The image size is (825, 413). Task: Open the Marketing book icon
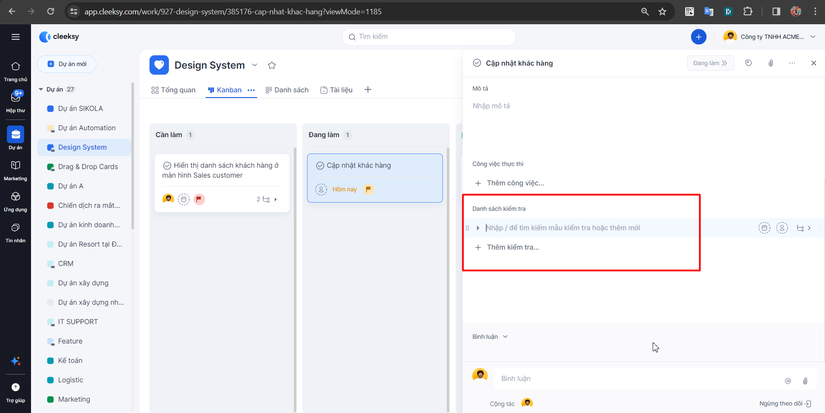[15, 165]
